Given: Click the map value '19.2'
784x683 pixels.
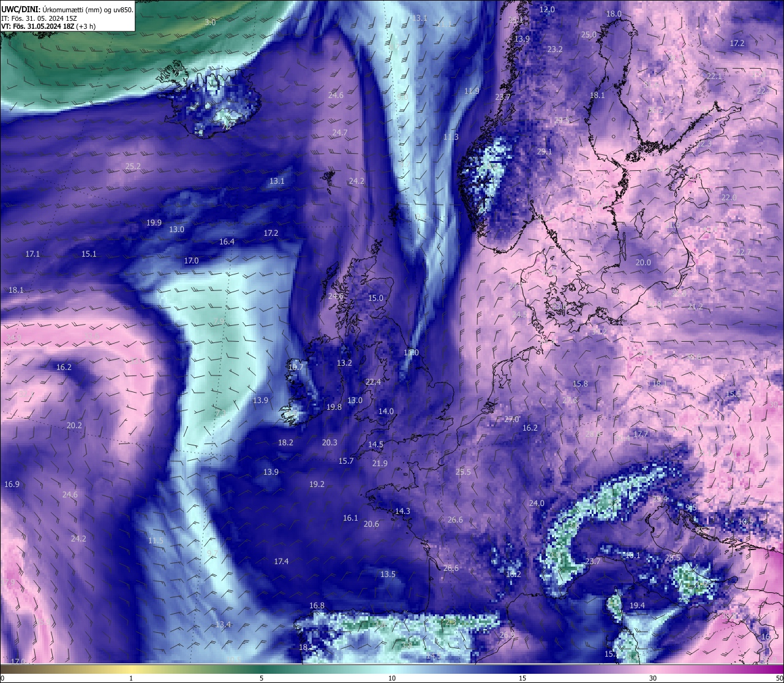Looking at the screenshot, I should 317,484.
